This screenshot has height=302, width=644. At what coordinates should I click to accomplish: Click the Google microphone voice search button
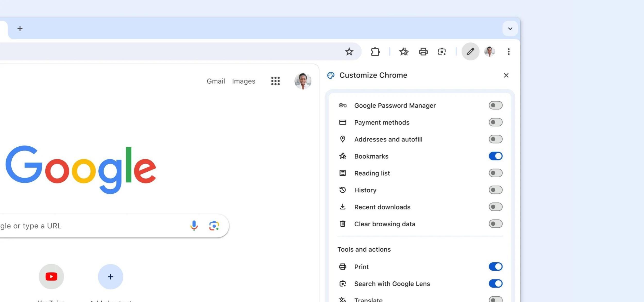(x=193, y=225)
